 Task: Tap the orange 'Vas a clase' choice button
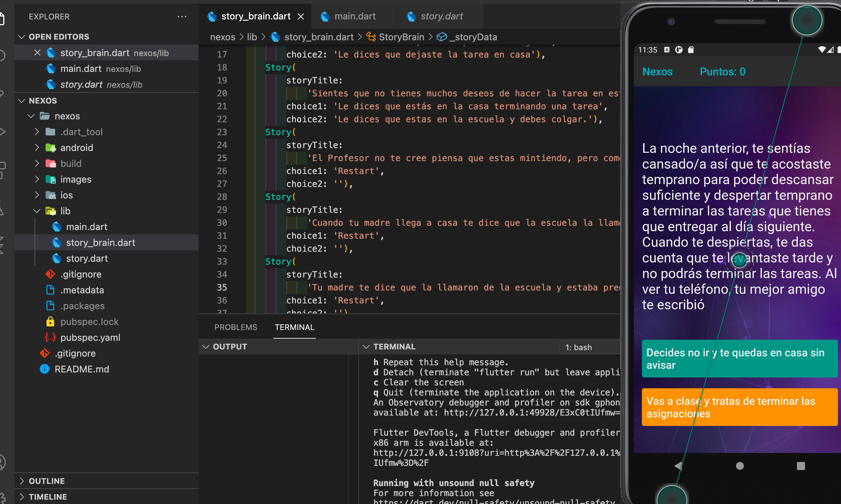(740, 407)
